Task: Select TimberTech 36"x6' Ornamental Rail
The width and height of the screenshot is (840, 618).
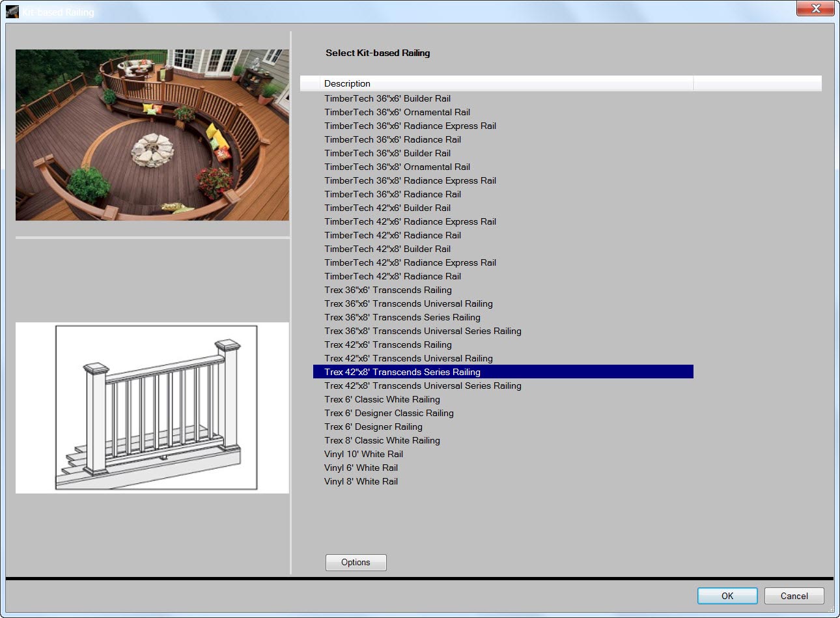Action: (397, 112)
